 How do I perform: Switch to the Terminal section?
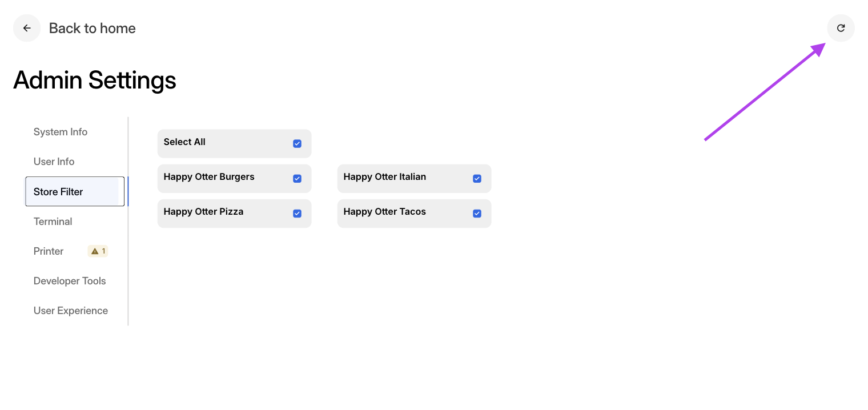[x=53, y=222]
